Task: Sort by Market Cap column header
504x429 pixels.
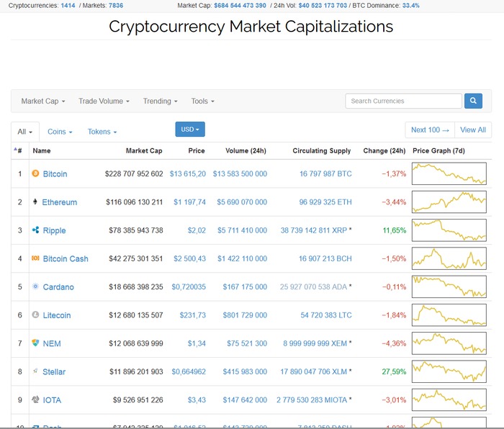Action: pos(144,150)
